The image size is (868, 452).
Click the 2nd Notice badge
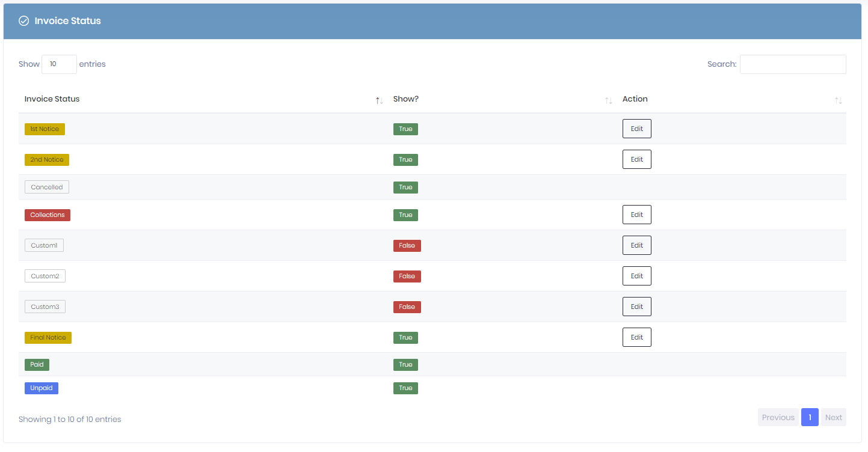[47, 160]
